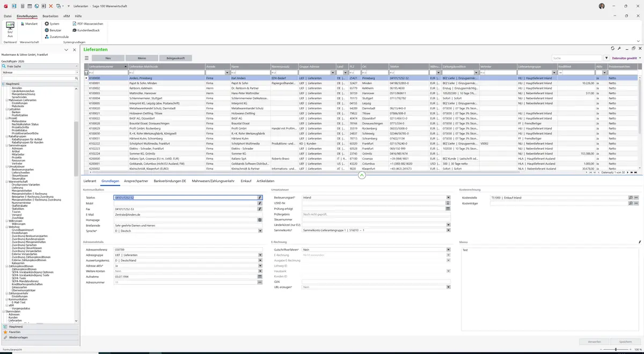Click the red X icon in the title toolbar
Viewport: 644px width, 354px height.
coord(51,6)
